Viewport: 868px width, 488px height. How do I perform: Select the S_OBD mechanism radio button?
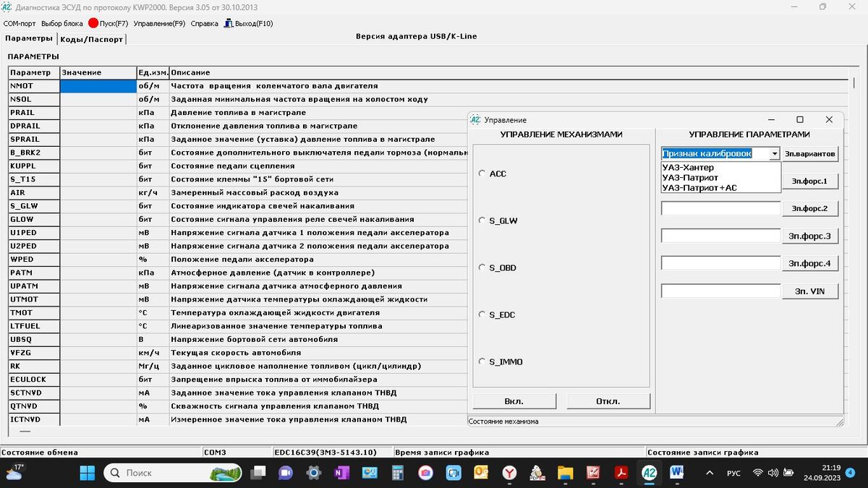pos(482,267)
